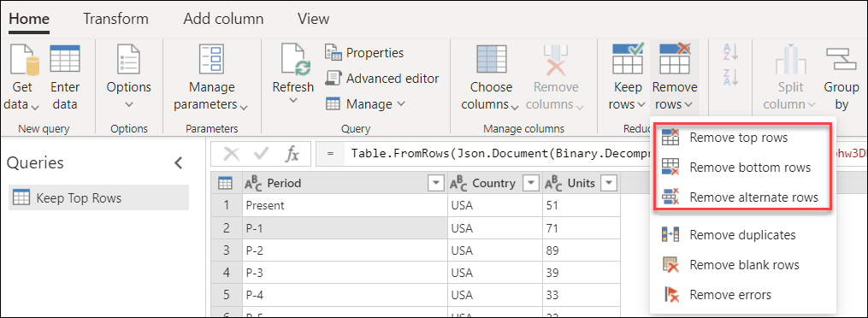Screen dimensions: 868x318
Task: Select row number 3 header
Action: click(x=226, y=251)
